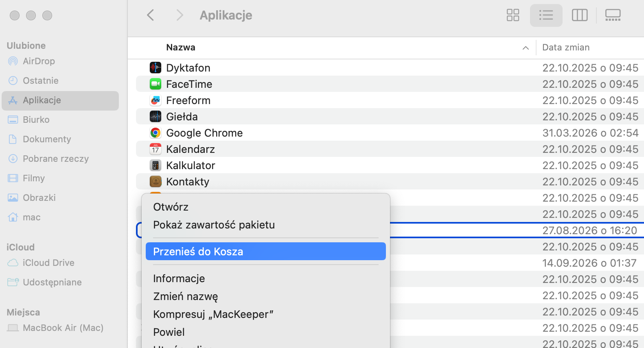Choose Pokaż zawartość pakietu
644x348 pixels.
click(265, 225)
